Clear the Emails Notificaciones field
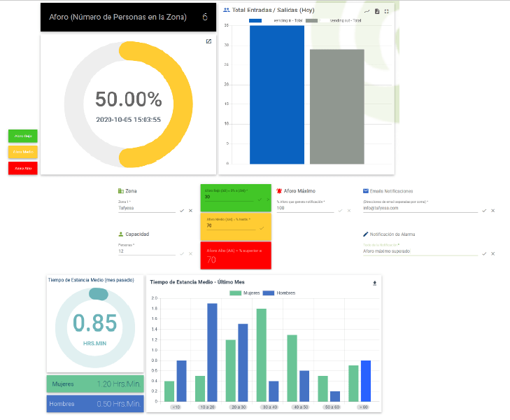The image size is (510, 420). pos(493,210)
